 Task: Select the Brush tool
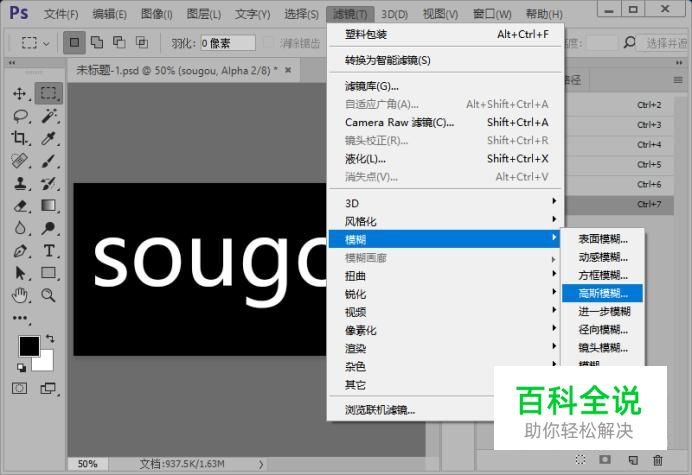49,161
